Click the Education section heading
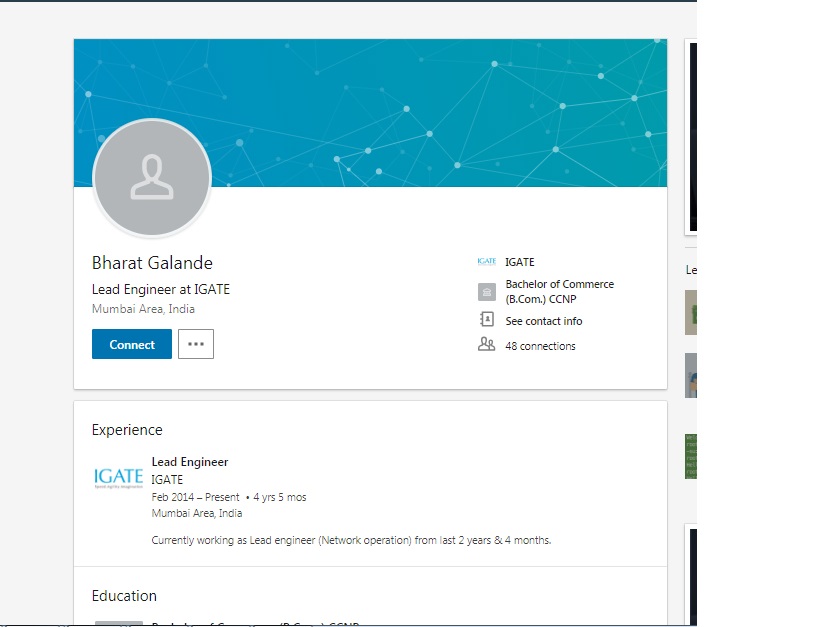 (124, 596)
